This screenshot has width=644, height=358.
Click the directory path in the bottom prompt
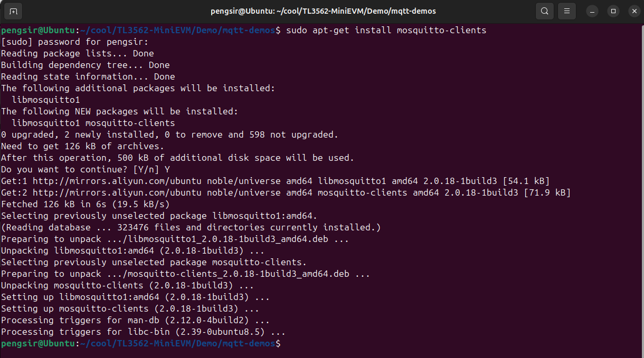pyautogui.click(x=178, y=344)
